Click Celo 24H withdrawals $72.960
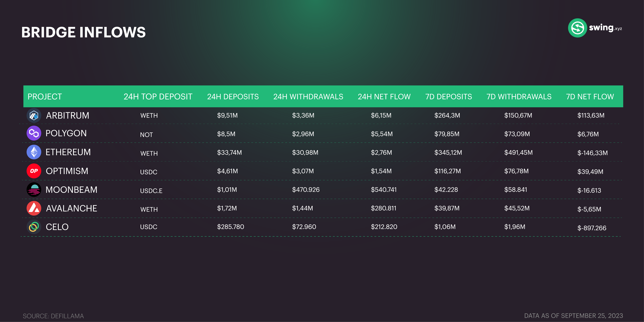644x322 pixels. [x=304, y=227]
